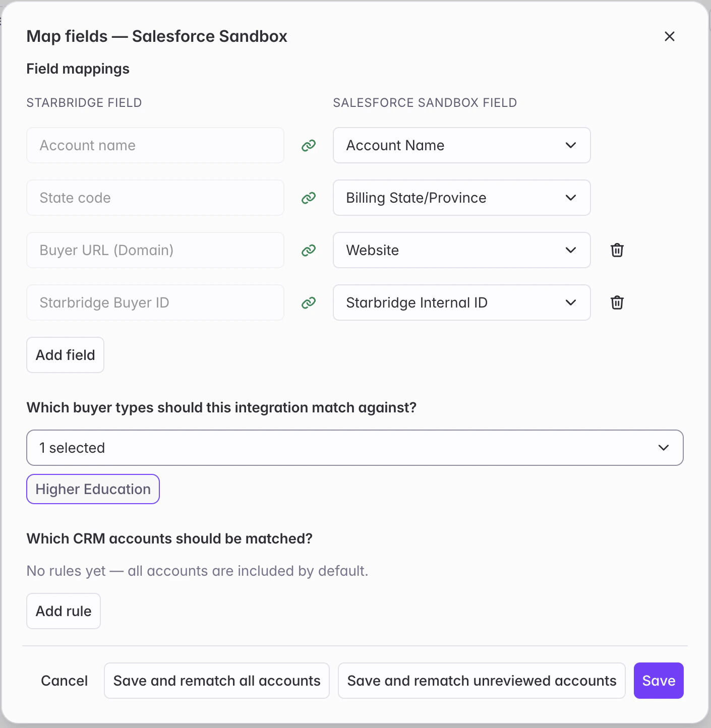Click the Higher Education chip
This screenshot has width=711, height=728.
[x=93, y=489]
